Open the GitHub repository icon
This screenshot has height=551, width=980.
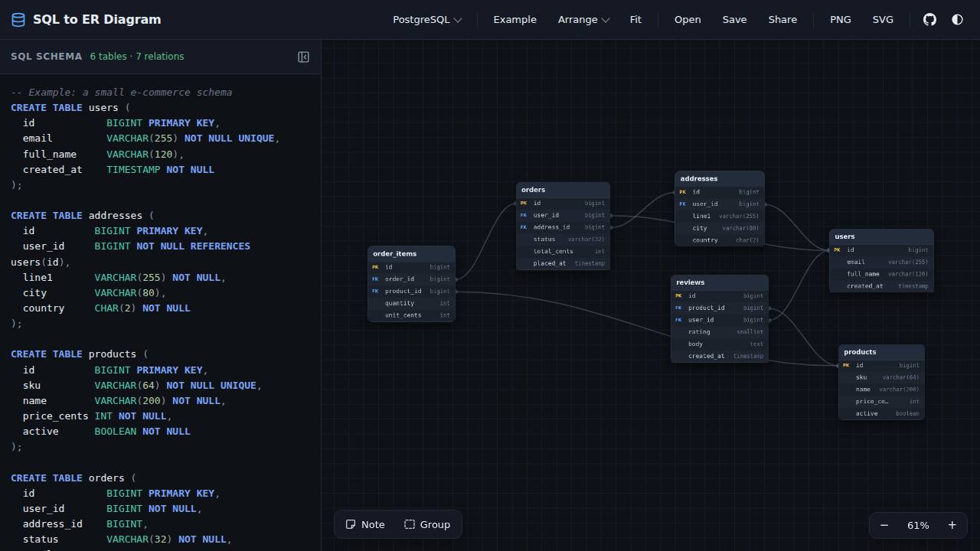point(929,20)
